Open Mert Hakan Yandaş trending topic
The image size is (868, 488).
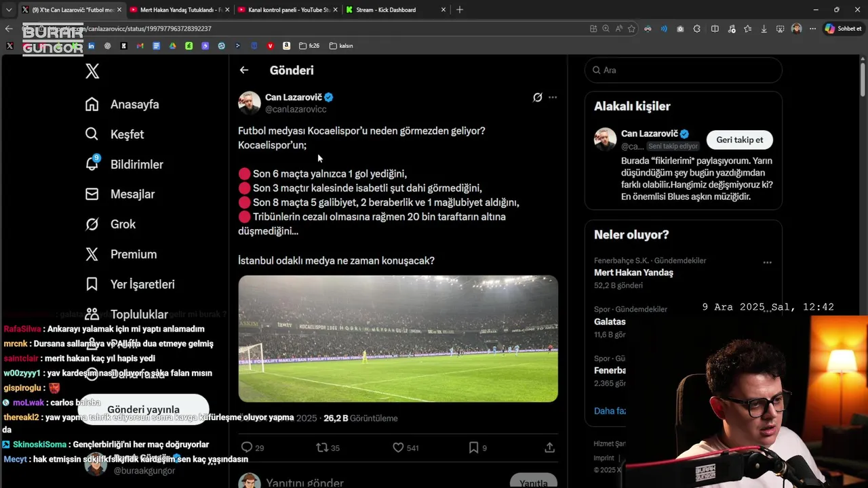click(633, 272)
